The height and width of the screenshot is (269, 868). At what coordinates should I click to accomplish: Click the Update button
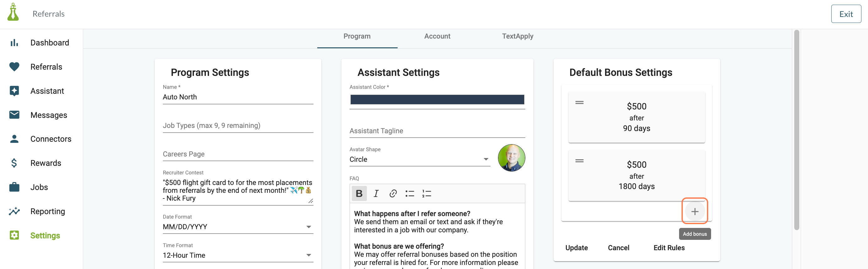point(576,247)
